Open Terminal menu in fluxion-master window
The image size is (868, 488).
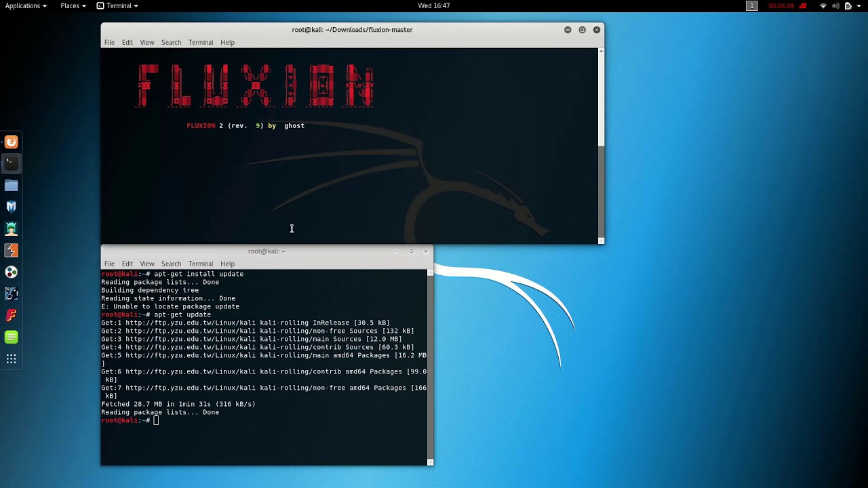click(x=201, y=42)
